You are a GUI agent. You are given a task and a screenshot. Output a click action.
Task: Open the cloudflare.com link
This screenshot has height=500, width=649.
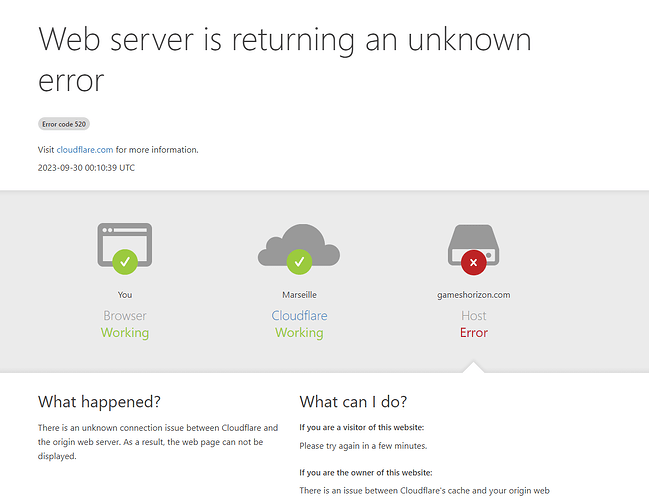pyautogui.click(x=85, y=150)
